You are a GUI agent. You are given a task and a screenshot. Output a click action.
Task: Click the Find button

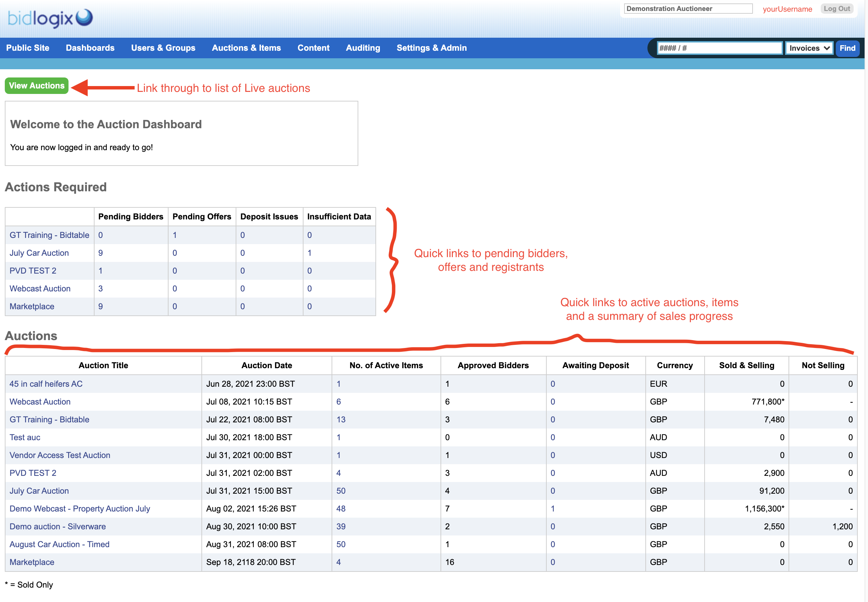coord(847,48)
